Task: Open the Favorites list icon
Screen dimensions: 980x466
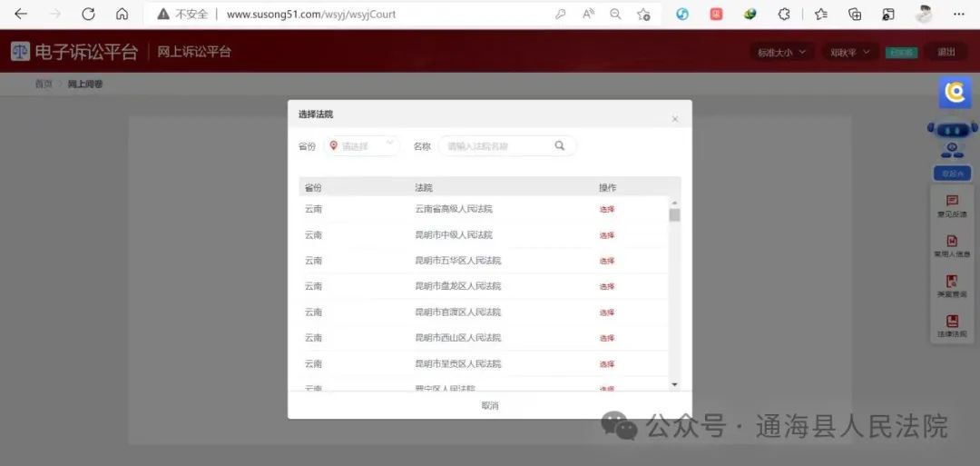Action: pyautogui.click(x=821, y=14)
